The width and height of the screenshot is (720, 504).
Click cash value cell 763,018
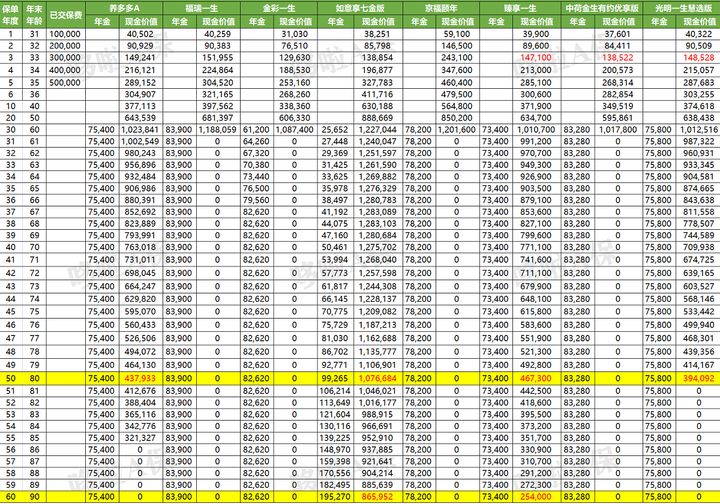tap(141, 247)
